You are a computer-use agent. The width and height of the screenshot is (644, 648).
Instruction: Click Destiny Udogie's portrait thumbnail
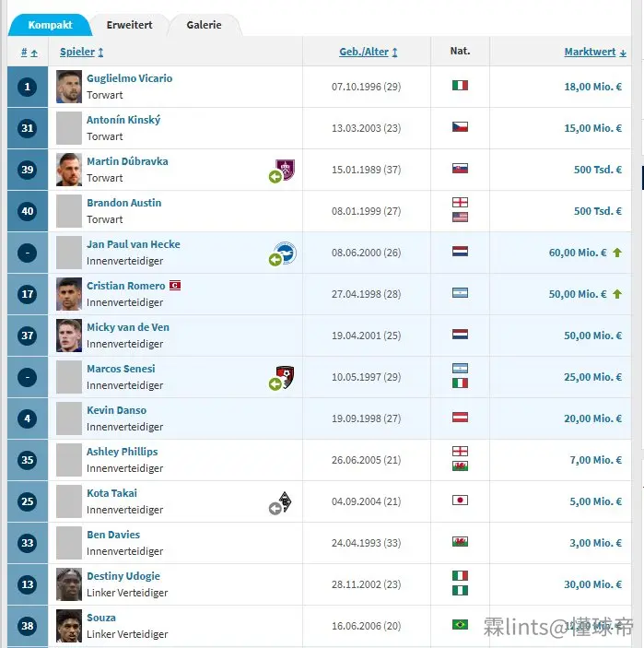69,584
